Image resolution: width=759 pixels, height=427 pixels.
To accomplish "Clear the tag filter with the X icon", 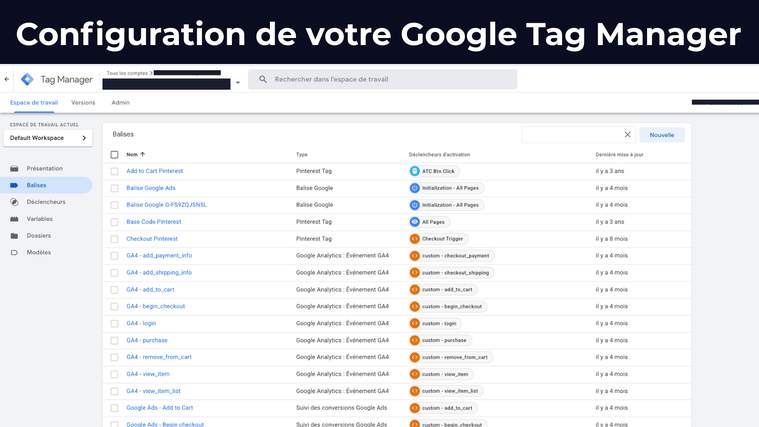I will click(x=628, y=134).
